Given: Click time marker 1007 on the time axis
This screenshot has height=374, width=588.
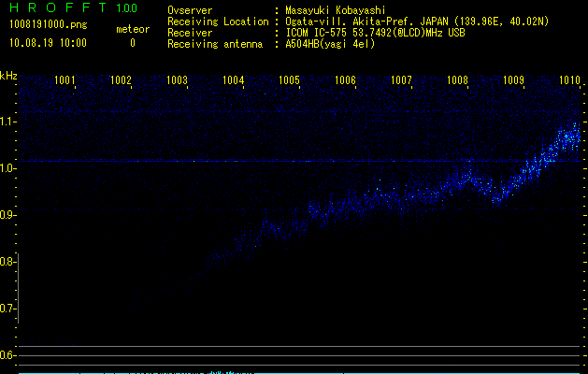Looking at the screenshot, I should (401, 79).
